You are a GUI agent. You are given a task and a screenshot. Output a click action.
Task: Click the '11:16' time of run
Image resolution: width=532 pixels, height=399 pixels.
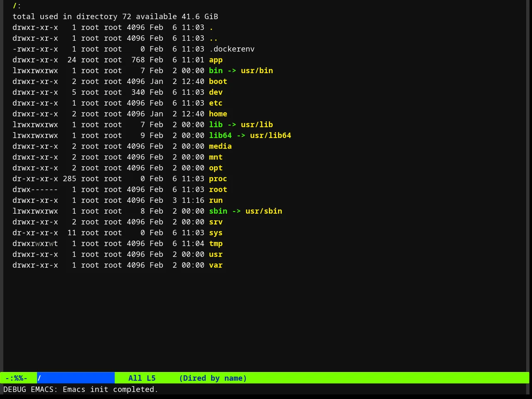pos(193,200)
